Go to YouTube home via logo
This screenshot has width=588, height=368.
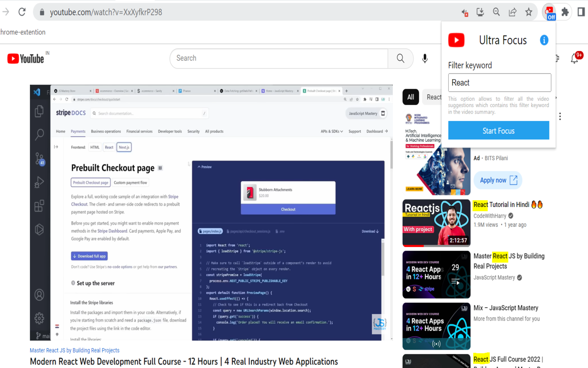pos(26,58)
